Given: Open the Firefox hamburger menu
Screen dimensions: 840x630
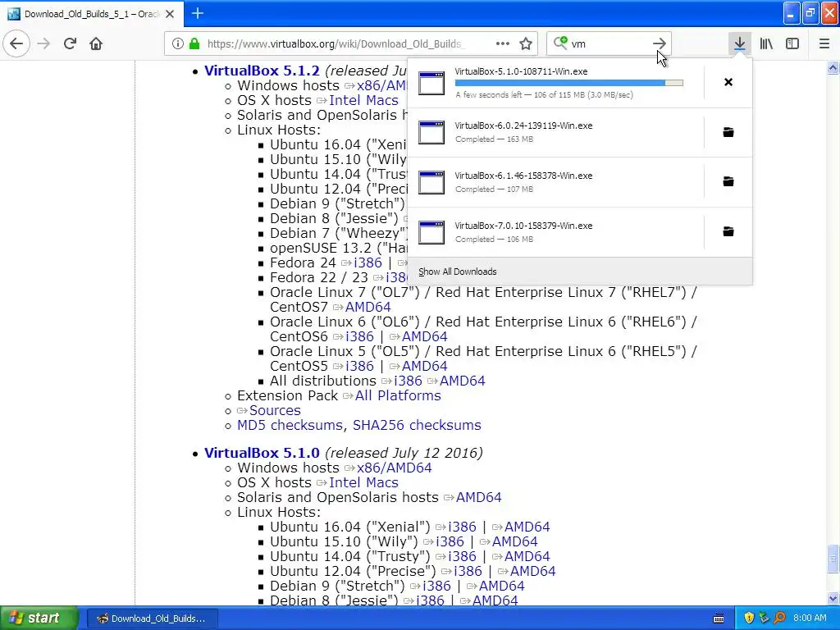Looking at the screenshot, I should [824, 43].
